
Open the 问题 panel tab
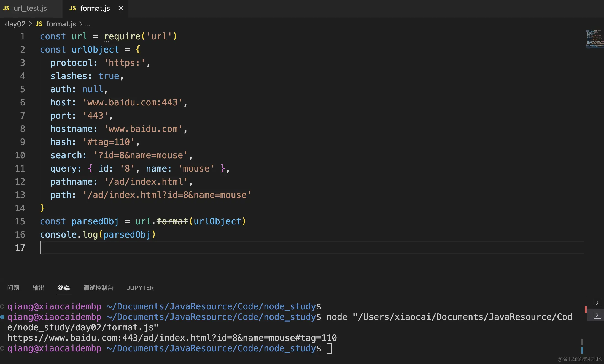click(13, 288)
